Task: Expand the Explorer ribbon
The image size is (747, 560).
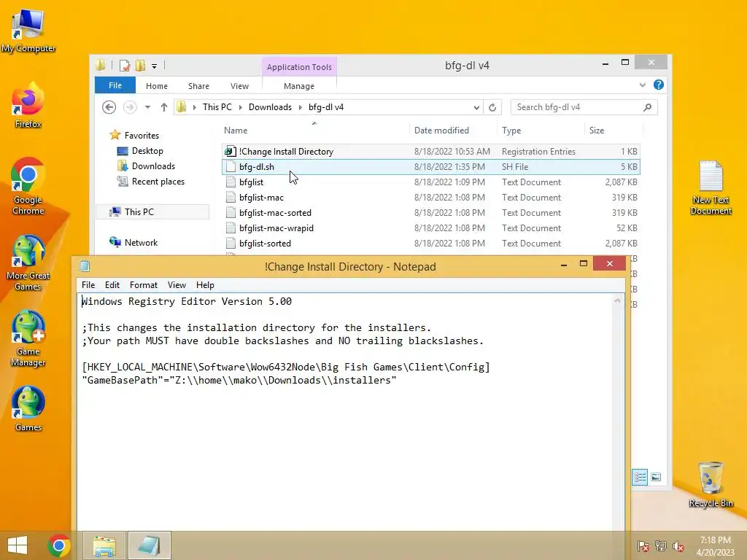Action: tap(642, 85)
